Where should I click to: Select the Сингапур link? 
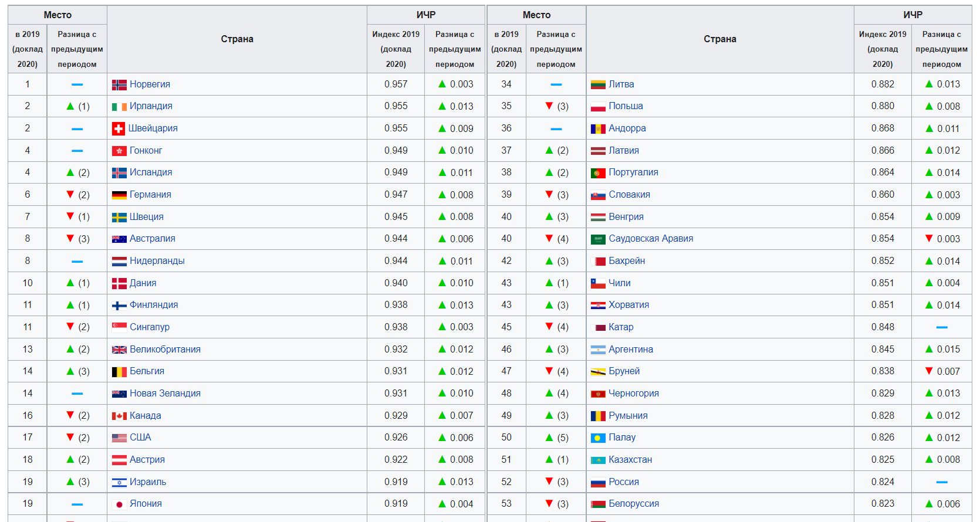click(x=150, y=327)
